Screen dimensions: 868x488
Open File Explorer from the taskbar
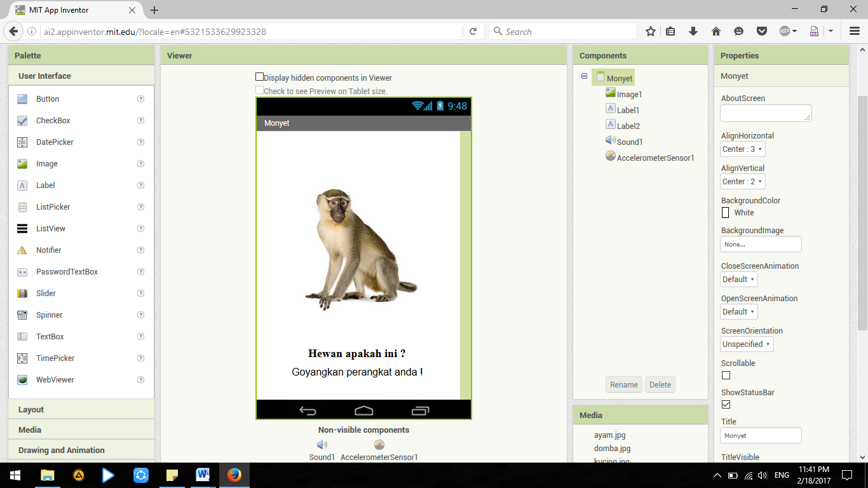click(x=47, y=475)
